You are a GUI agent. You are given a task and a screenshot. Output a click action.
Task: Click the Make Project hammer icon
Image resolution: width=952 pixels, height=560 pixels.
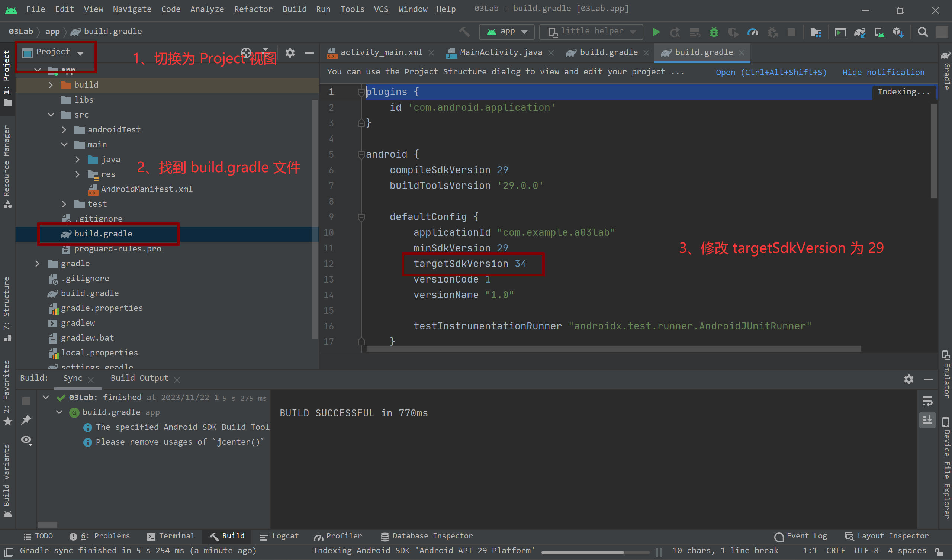coord(465,32)
